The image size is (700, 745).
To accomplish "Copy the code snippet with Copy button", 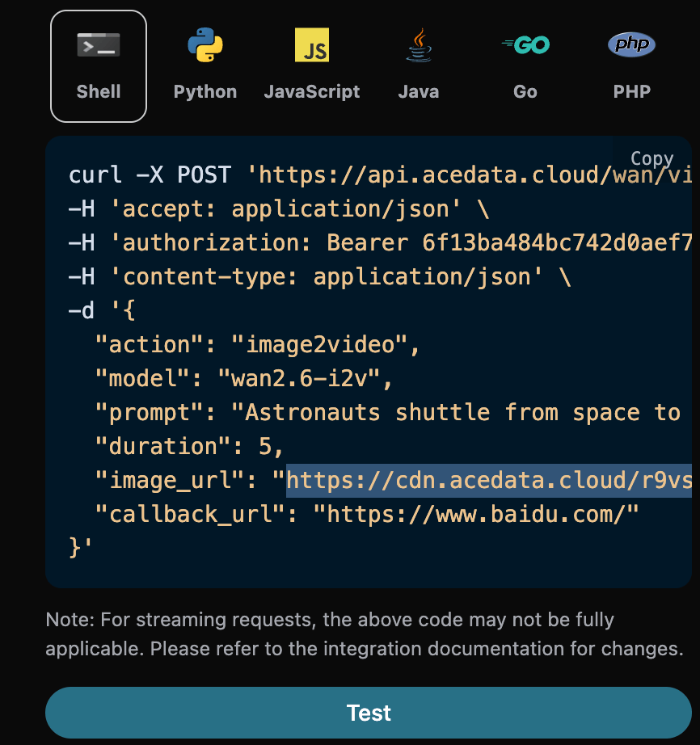I will click(652, 158).
